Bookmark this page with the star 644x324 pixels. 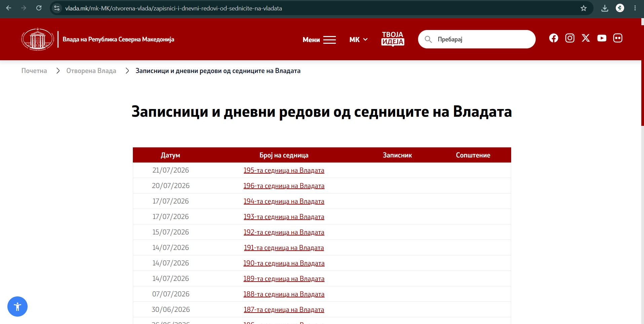[x=583, y=8]
